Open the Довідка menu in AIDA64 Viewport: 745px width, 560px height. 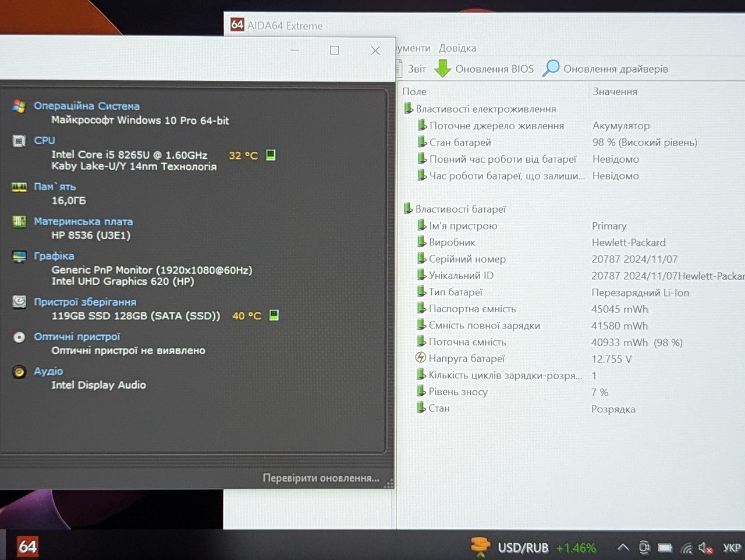[457, 48]
